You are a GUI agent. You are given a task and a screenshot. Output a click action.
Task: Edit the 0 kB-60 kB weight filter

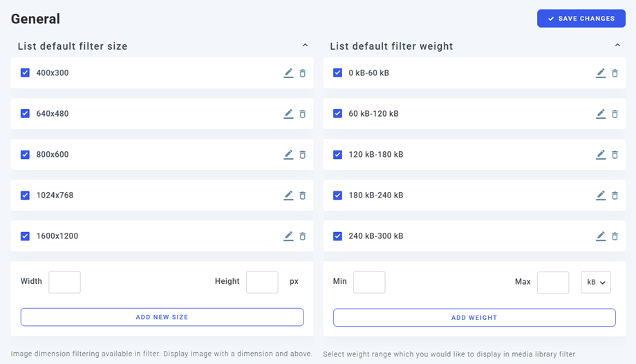[601, 73]
